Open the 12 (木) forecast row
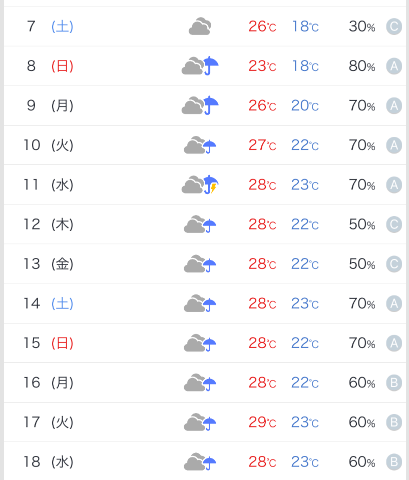 coord(205,224)
